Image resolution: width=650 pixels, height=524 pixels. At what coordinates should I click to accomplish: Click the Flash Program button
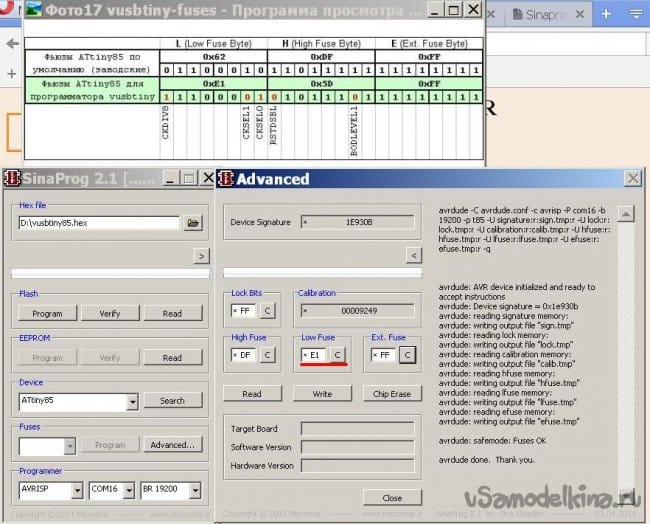(47, 313)
